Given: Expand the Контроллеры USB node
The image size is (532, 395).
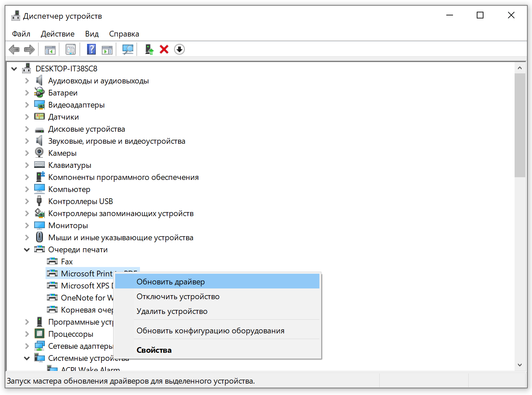Looking at the screenshot, I should click(27, 201).
